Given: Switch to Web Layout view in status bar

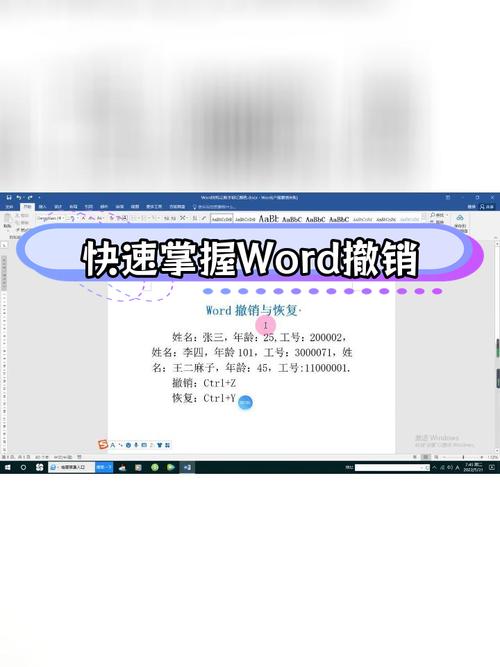Looking at the screenshot, I should point(436,457).
